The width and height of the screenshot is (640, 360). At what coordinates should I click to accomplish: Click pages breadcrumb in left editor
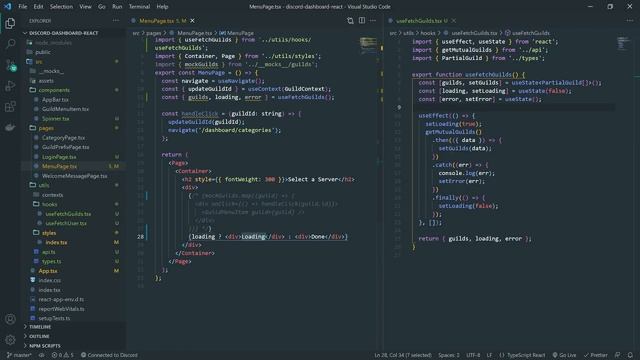pyautogui.click(x=153, y=33)
